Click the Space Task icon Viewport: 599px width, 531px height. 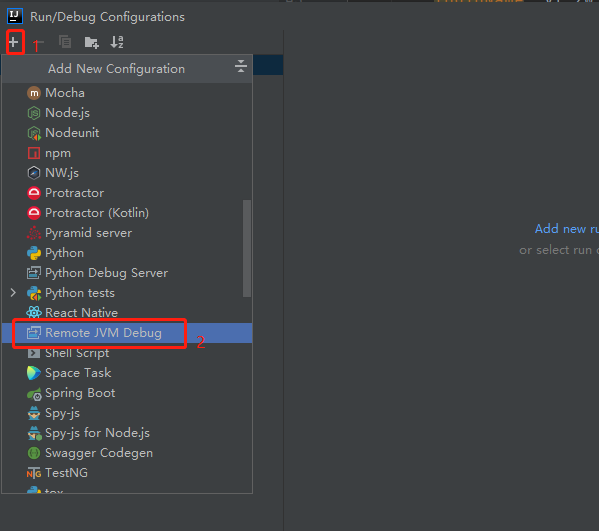[x=34, y=373]
